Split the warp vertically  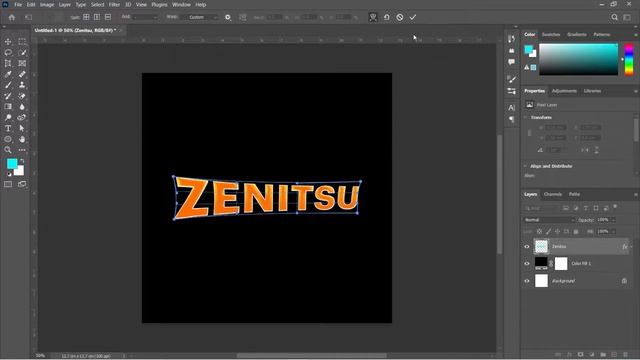pos(97,17)
